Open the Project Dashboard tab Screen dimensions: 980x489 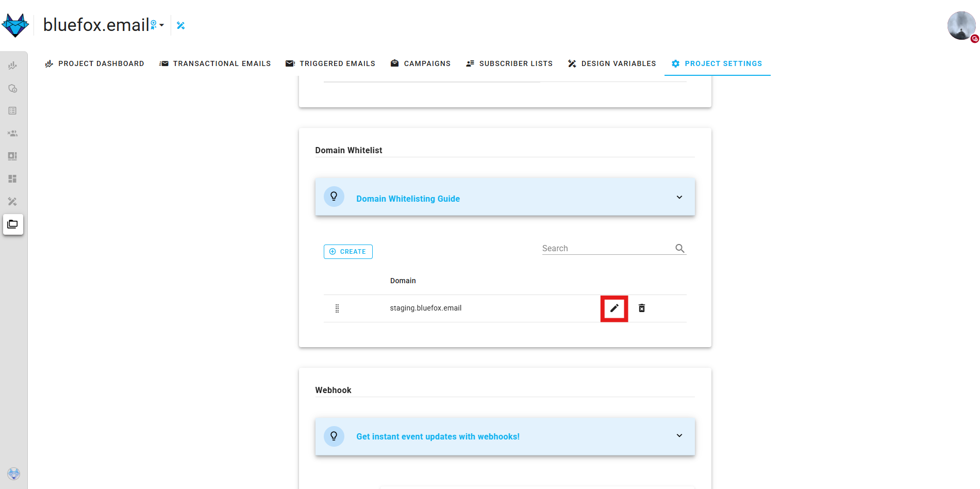tap(95, 63)
